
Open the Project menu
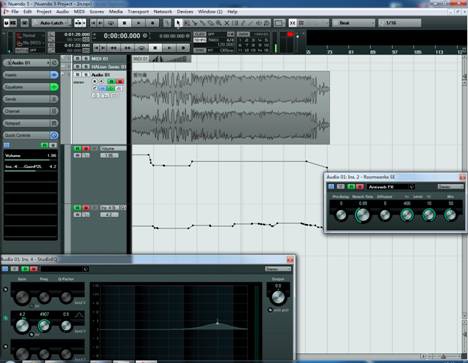(x=44, y=12)
